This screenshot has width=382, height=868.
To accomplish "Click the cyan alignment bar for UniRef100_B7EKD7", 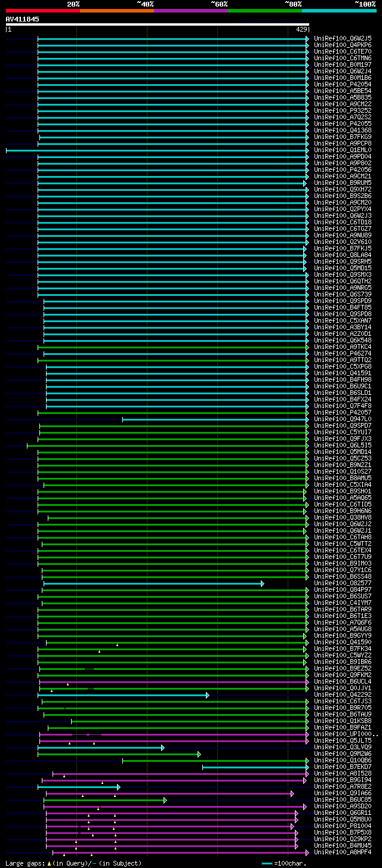I will pyautogui.click(x=255, y=767).
